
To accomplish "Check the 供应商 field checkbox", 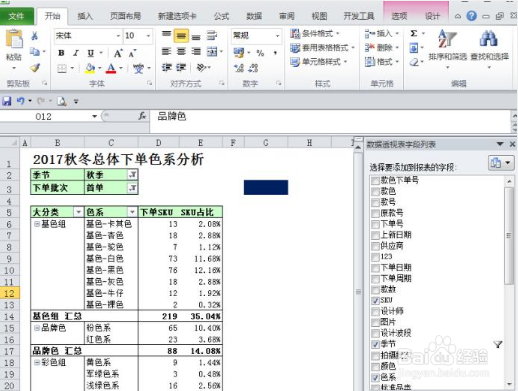I will tap(375, 246).
